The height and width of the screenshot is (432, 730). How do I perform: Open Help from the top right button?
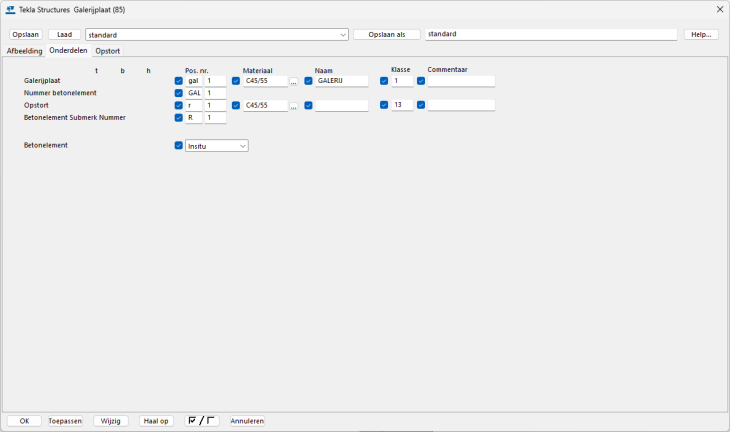[x=701, y=34]
